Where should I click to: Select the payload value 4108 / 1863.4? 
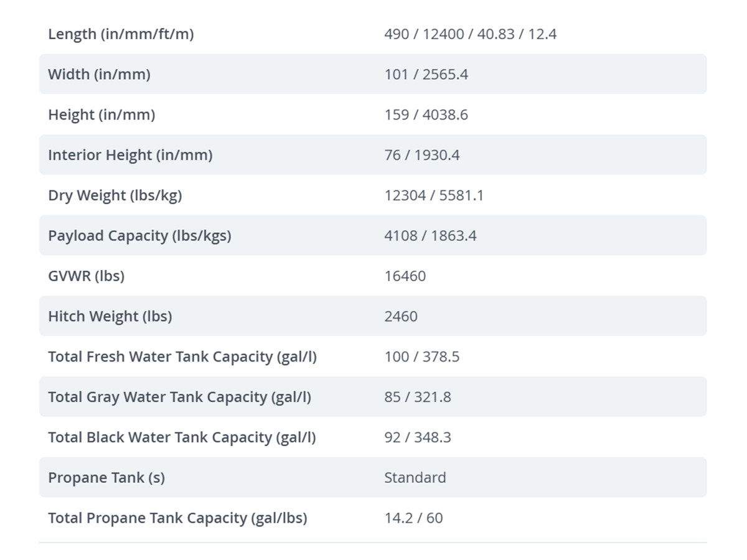pos(430,236)
